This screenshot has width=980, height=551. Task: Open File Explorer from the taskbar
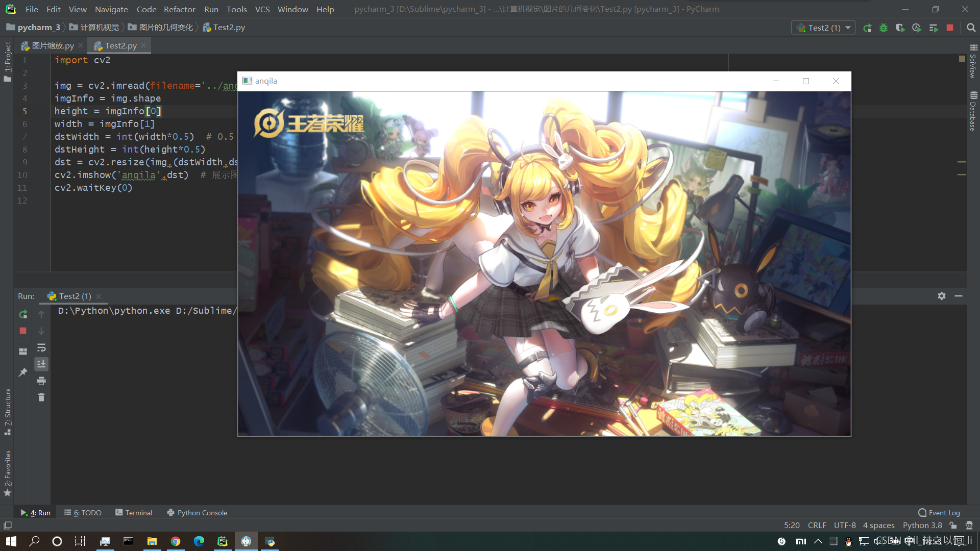152,541
